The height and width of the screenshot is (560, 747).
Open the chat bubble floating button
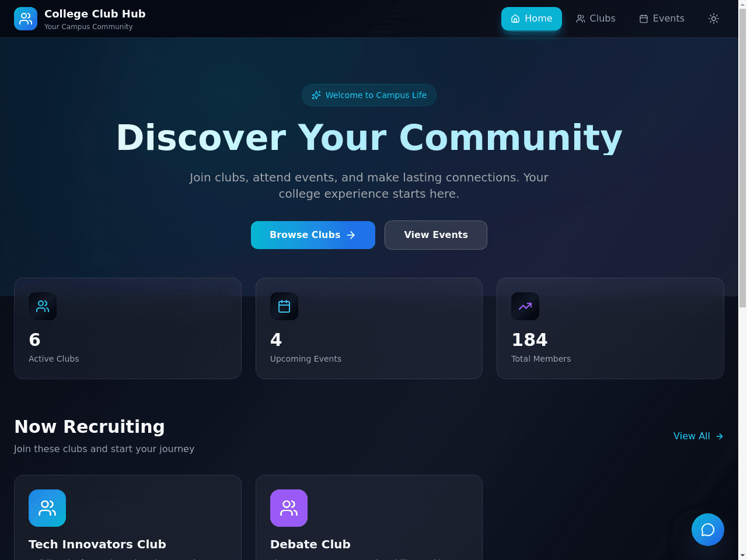(x=708, y=530)
